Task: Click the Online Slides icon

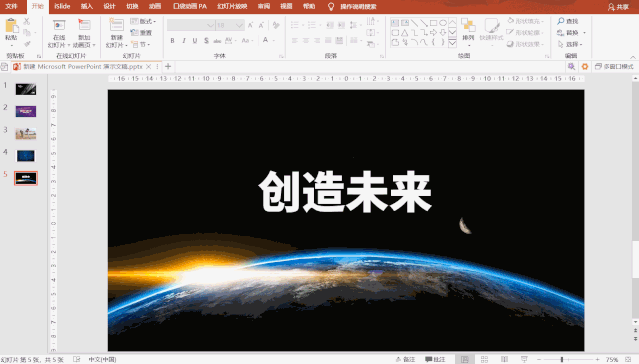Action: tap(59, 26)
